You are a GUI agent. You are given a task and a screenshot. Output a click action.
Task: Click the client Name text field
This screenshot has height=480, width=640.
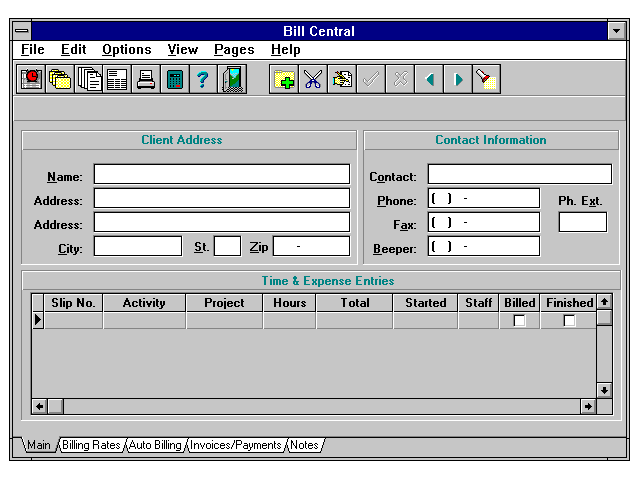(x=222, y=175)
